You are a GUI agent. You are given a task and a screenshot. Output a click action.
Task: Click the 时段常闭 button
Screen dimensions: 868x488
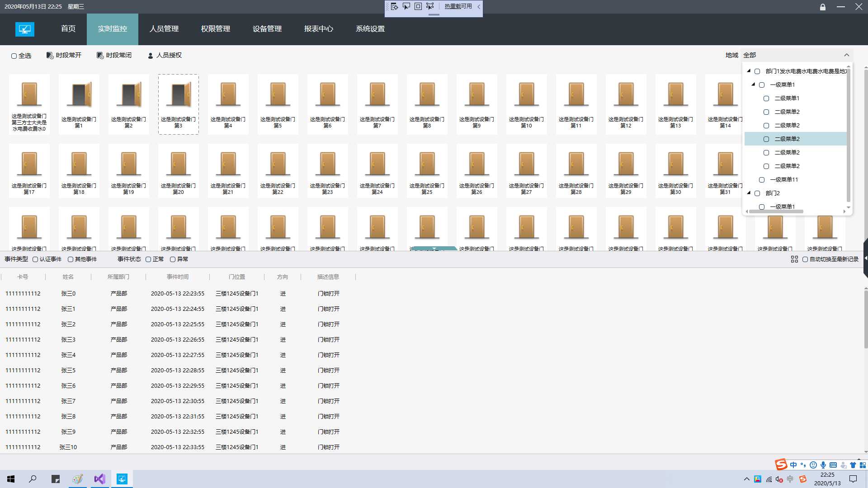point(114,55)
